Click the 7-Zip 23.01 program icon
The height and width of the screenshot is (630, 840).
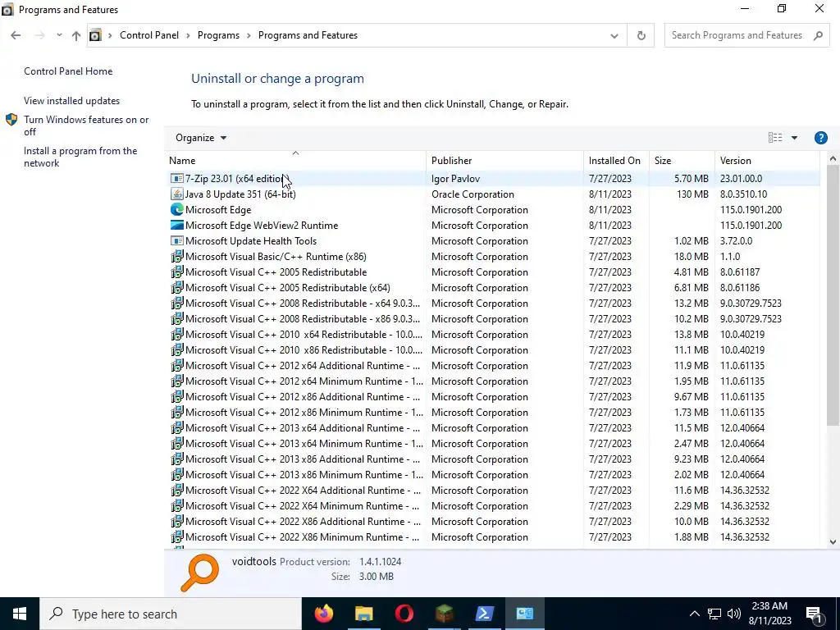coord(177,178)
